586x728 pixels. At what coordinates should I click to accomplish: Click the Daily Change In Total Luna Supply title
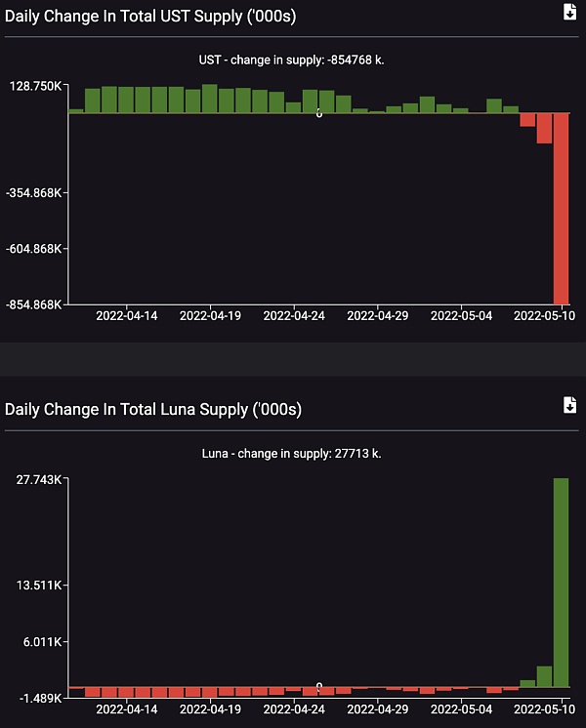153,409
